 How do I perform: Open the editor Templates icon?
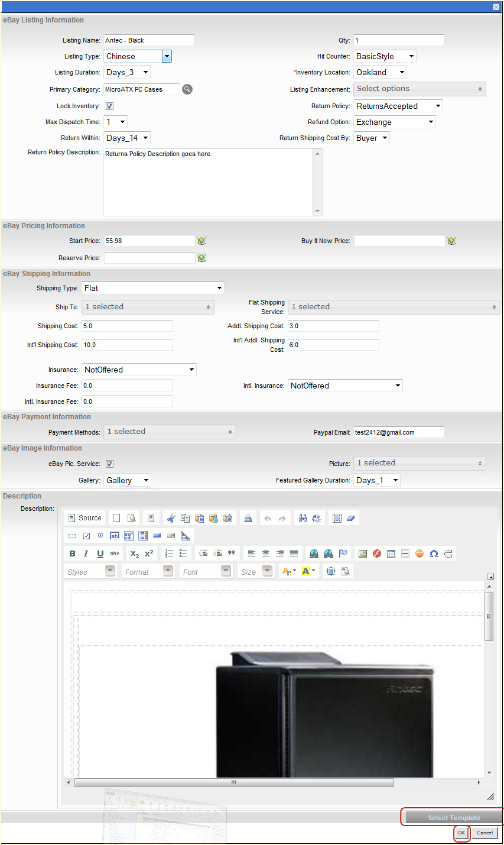tap(151, 518)
